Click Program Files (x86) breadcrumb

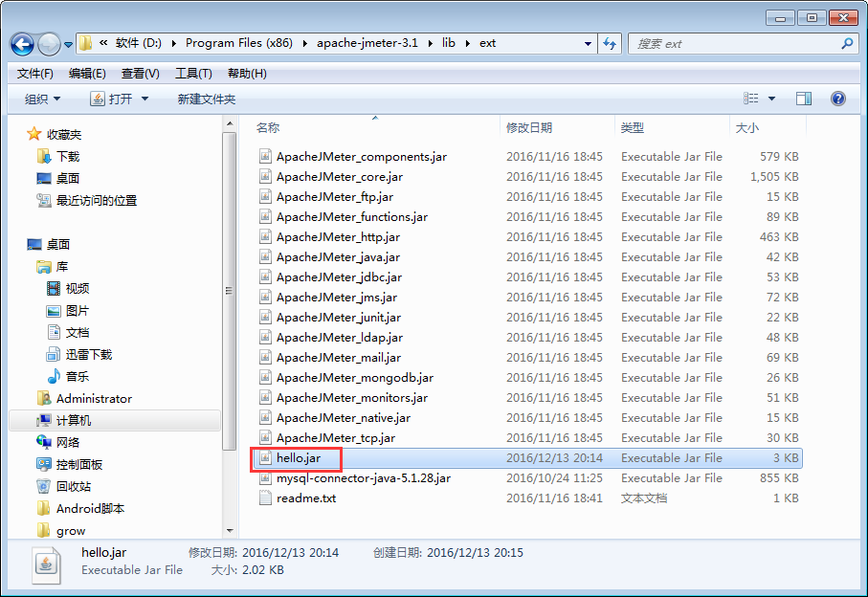pos(239,43)
